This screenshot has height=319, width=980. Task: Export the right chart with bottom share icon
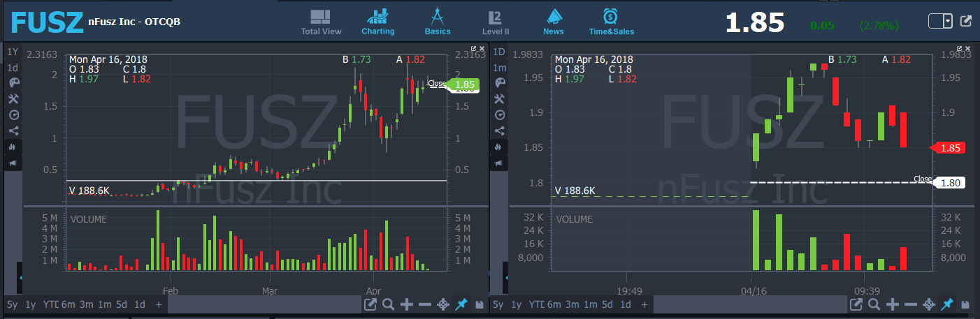point(856,304)
